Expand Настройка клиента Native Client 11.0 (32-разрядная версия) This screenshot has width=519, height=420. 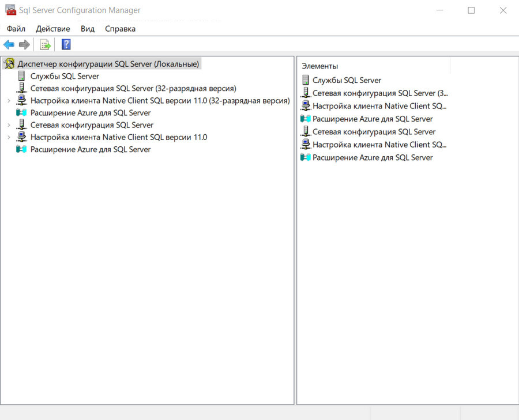point(9,101)
